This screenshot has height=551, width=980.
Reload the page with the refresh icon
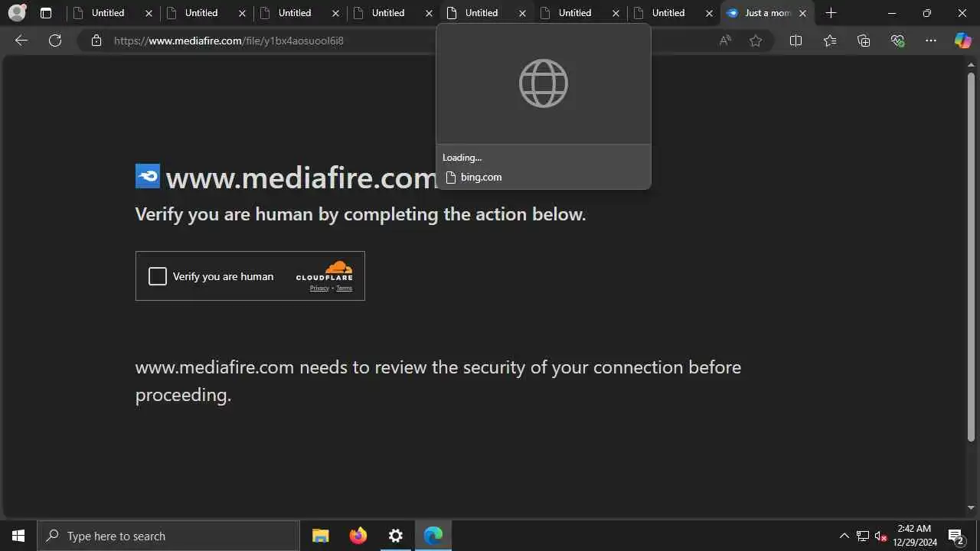55,41
